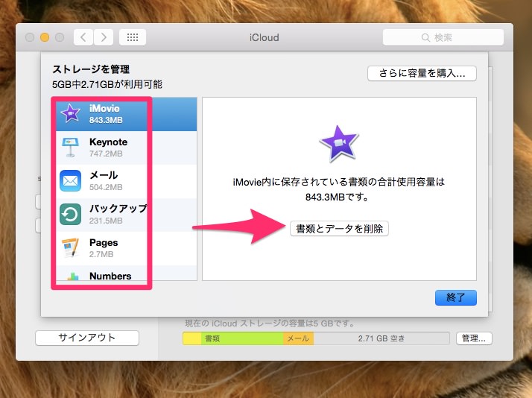The width and height of the screenshot is (532, 398).
Task: Click the サインアウト button
Action: (x=87, y=338)
